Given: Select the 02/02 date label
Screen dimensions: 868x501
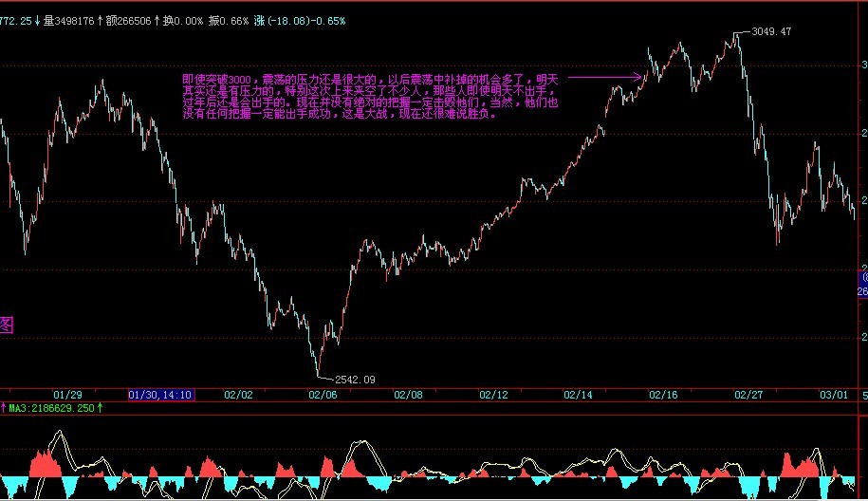Looking at the screenshot, I should coord(238,394).
